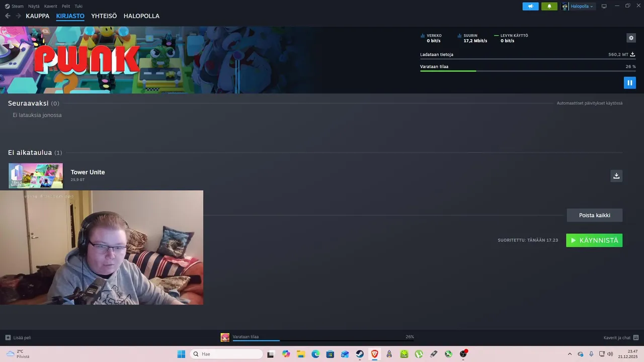
Task: Click the rocket app taskbar icon
Action: [389, 354]
